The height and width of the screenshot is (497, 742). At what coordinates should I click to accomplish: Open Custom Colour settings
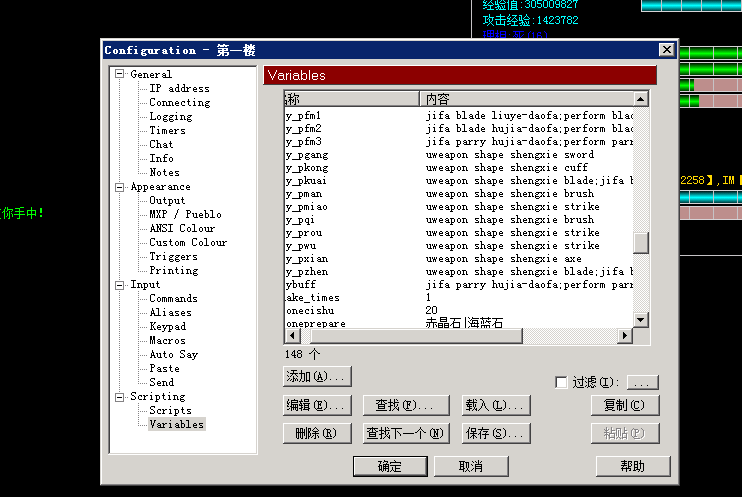(188, 242)
